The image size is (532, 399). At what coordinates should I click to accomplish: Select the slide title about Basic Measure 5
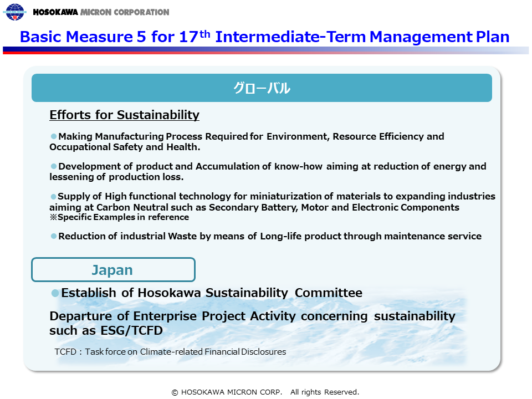[265, 37]
